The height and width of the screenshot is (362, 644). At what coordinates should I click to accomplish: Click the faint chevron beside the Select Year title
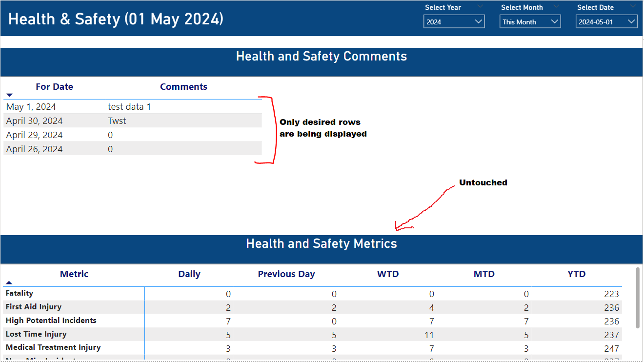[x=480, y=6]
